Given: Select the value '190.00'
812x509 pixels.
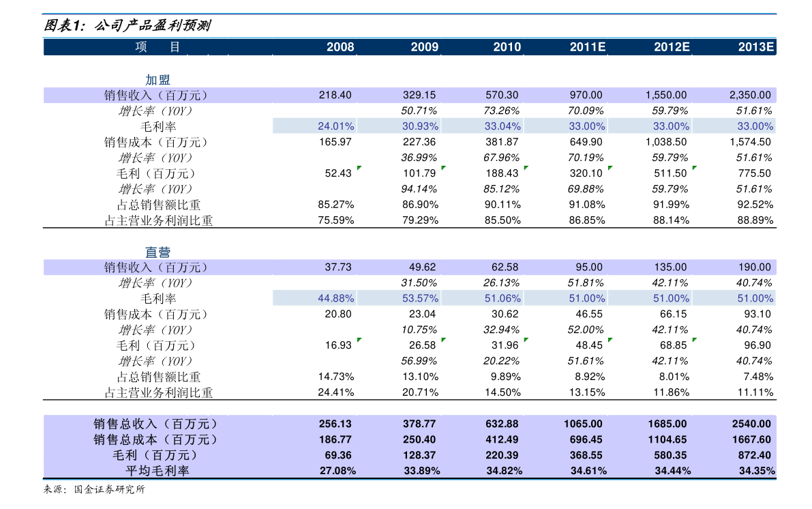Looking at the screenshot, I should 755,267.
